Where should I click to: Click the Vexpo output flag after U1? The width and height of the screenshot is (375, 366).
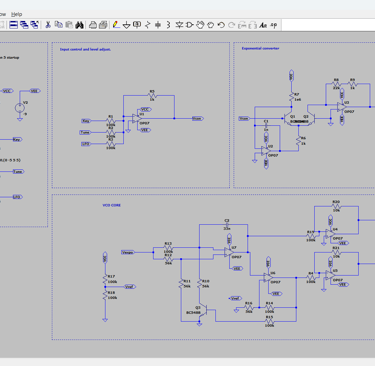tap(198, 118)
